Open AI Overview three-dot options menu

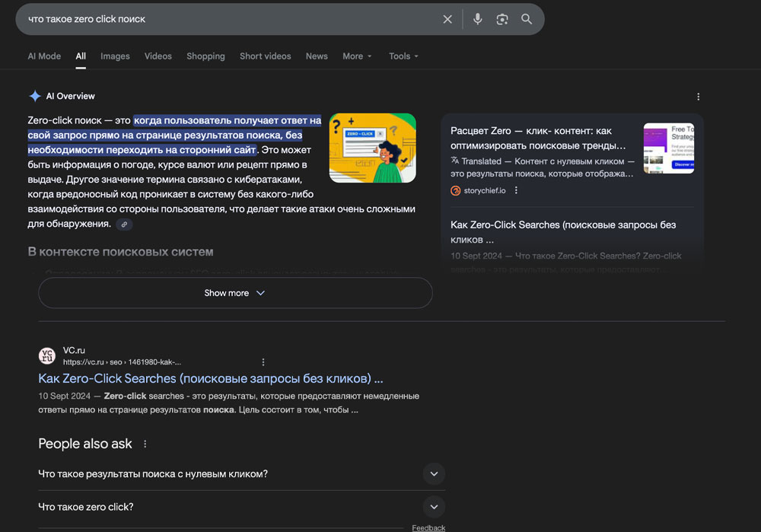tap(698, 97)
